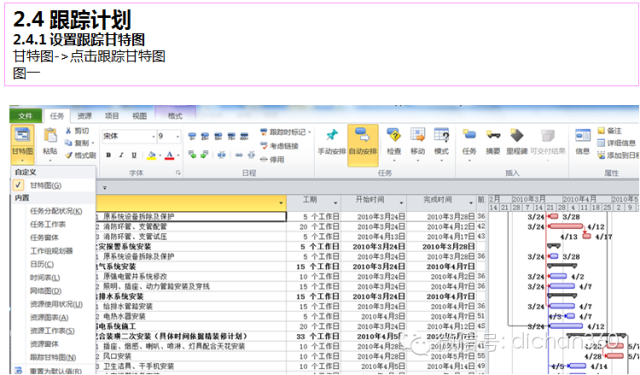Screen dimensions: 640x375
Task: Click the 25% complete progress icon
Action: click(x=205, y=136)
